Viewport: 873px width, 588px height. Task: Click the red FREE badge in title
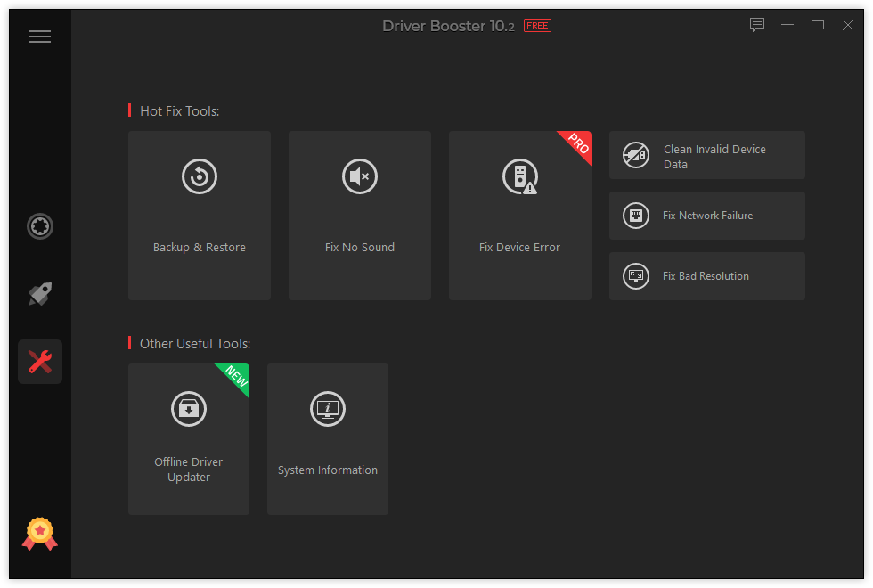[537, 26]
